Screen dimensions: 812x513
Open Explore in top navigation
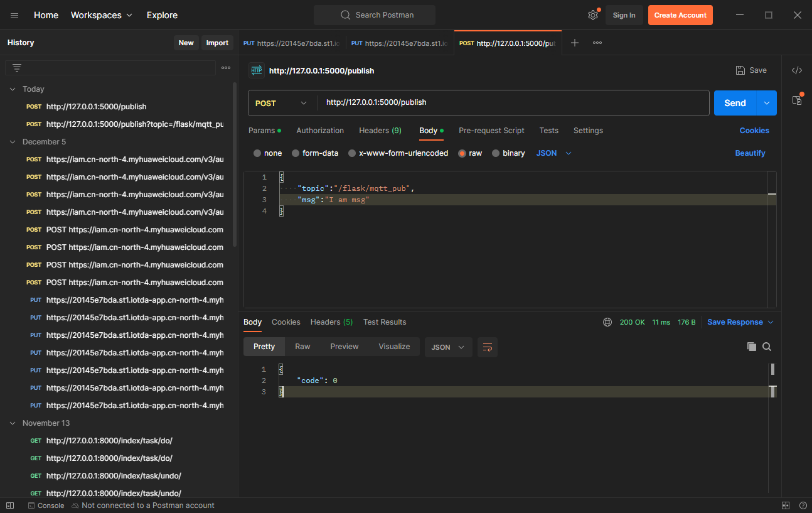click(162, 15)
